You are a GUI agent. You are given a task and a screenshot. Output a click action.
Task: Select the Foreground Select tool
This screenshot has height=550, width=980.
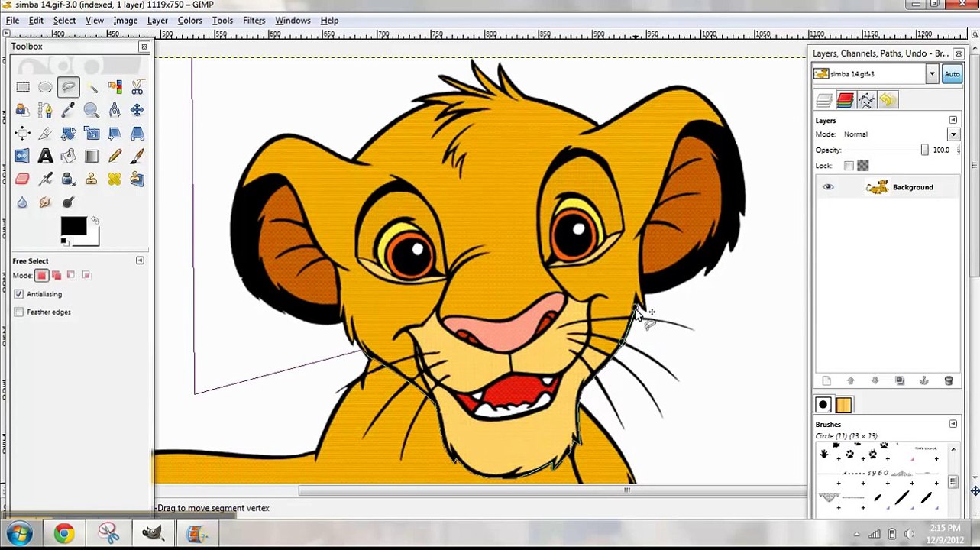point(22,111)
